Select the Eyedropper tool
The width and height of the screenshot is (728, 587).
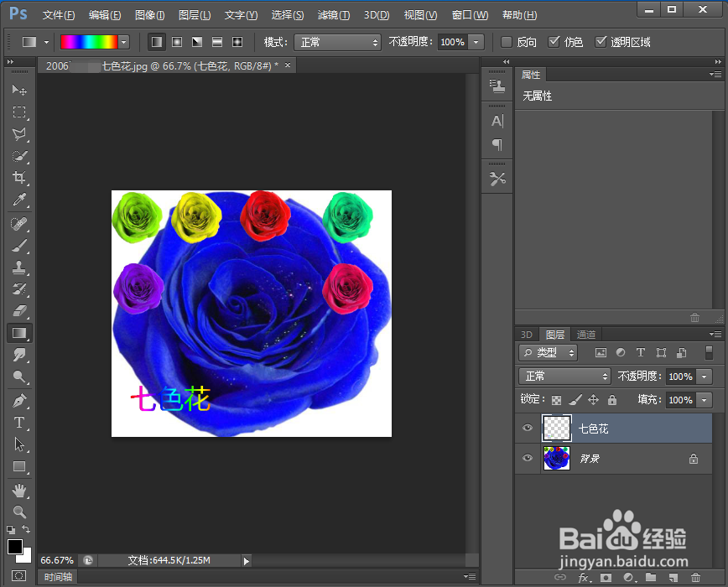pos(19,200)
